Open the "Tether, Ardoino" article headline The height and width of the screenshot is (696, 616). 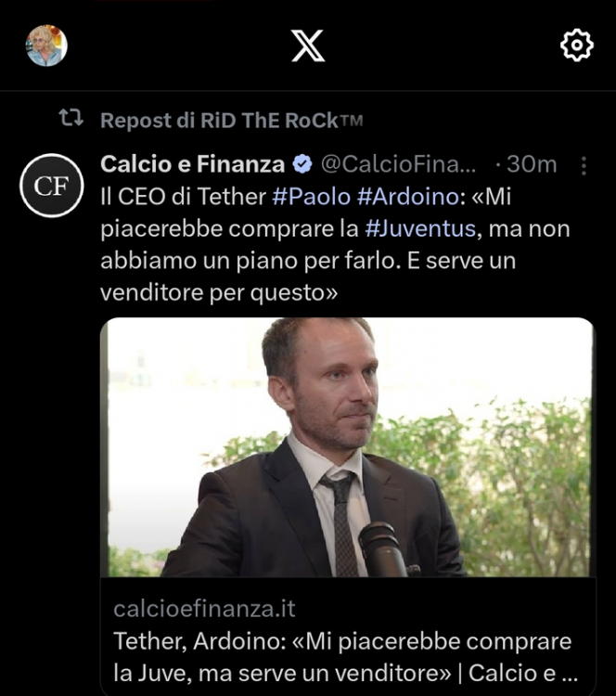341,654
